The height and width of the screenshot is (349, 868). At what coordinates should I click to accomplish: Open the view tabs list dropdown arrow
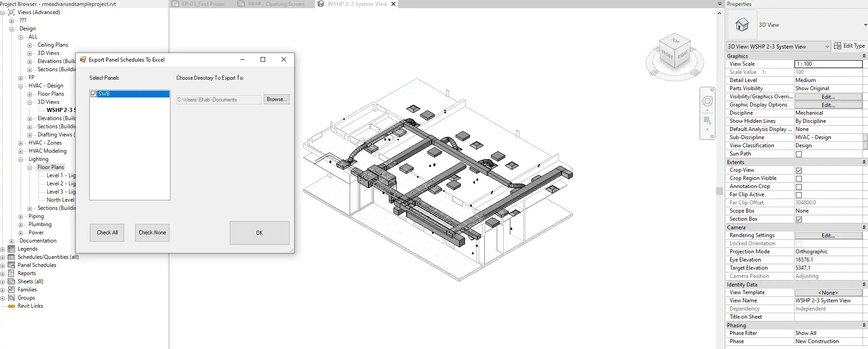(719, 4)
